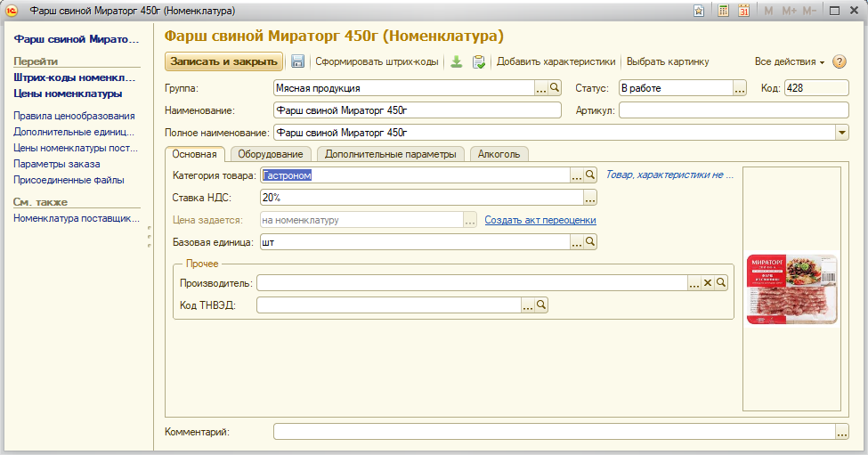868x455 pixels.
Task: Open Номенклатура поставщиков in sidebar
Action: [x=77, y=218]
